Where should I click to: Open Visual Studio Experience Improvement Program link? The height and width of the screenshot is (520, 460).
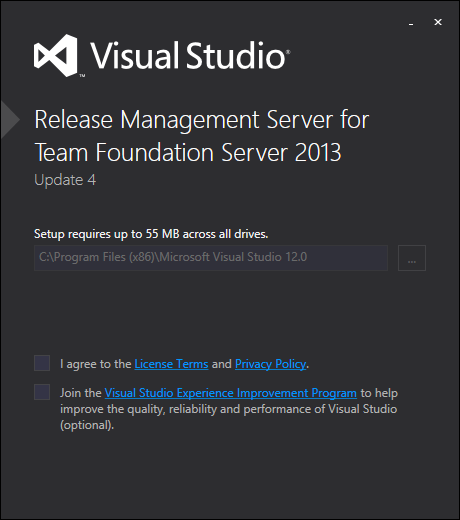pyautogui.click(x=231, y=393)
